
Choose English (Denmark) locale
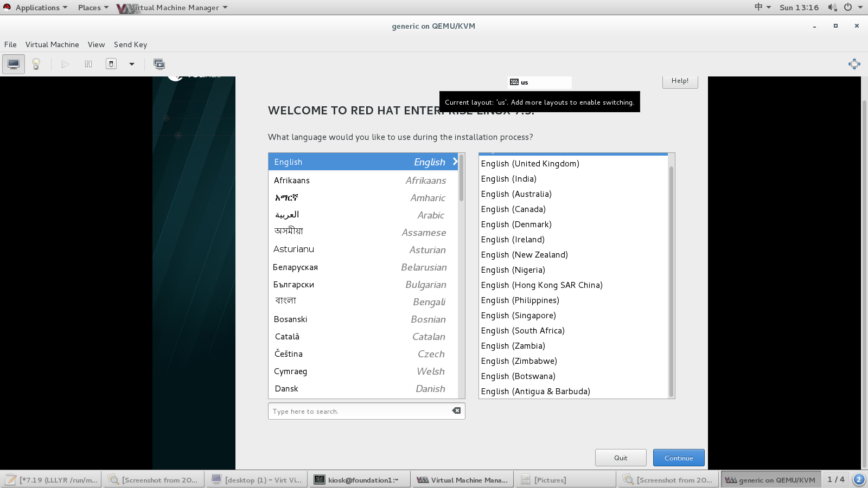[573, 224]
